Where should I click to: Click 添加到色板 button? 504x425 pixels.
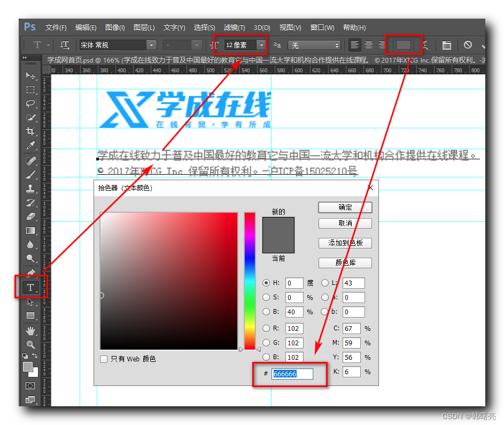(x=345, y=243)
